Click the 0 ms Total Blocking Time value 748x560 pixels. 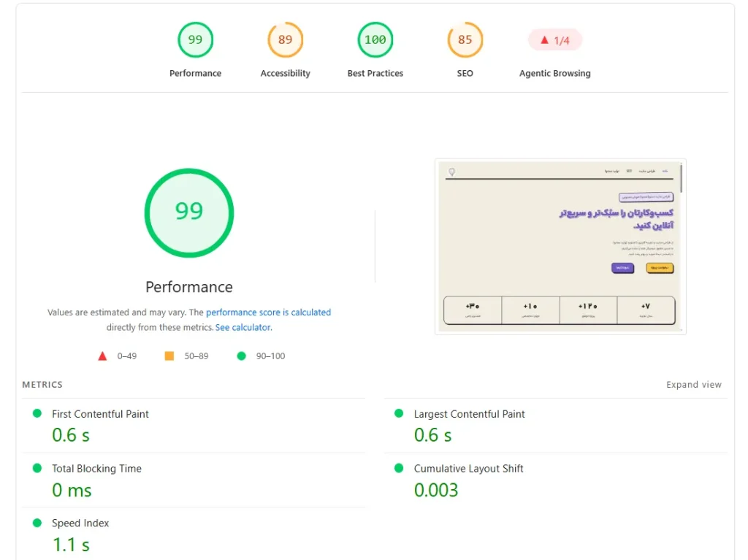click(72, 490)
